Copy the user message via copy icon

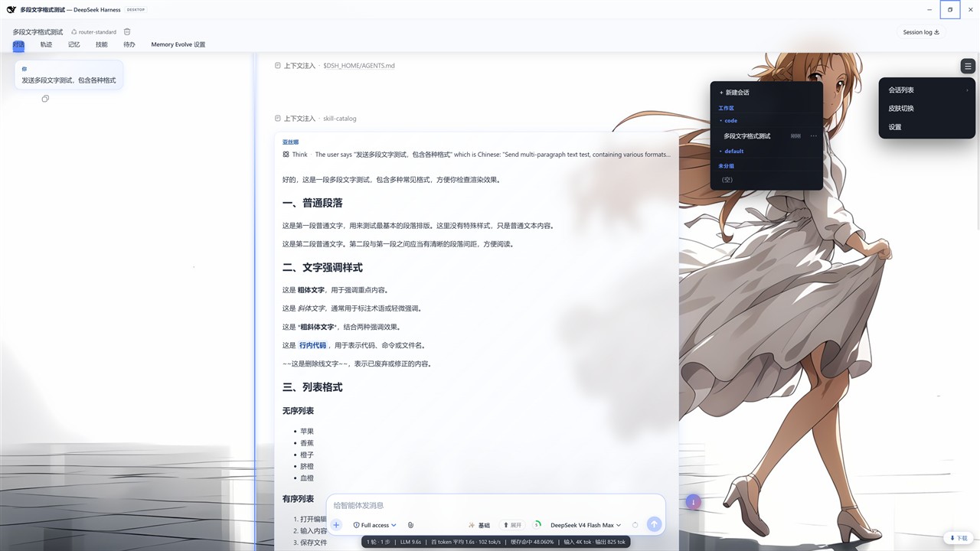tap(45, 99)
